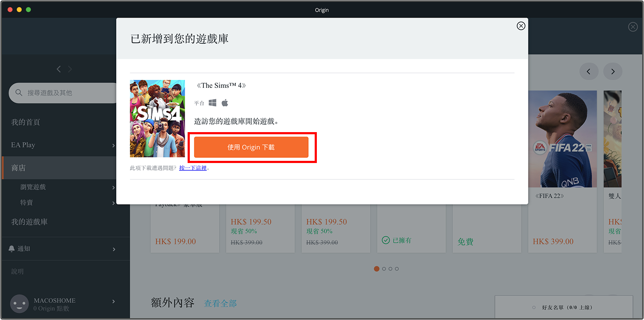Open the MACOSHOME user avatar

(19, 303)
